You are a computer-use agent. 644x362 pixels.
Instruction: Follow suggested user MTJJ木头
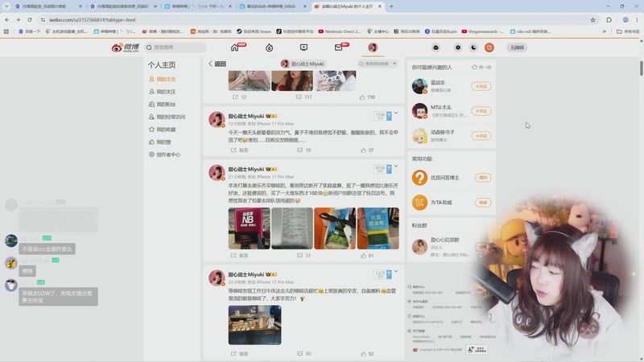pyautogui.click(x=481, y=111)
